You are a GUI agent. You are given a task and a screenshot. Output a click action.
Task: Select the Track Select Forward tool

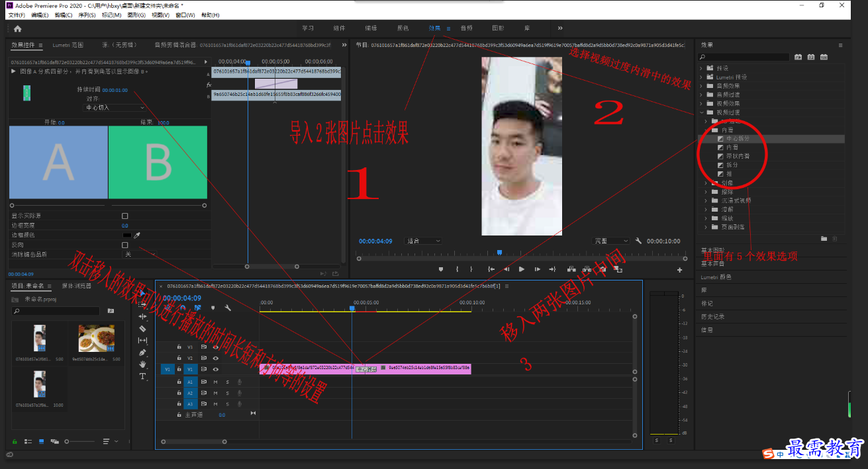[x=142, y=305]
